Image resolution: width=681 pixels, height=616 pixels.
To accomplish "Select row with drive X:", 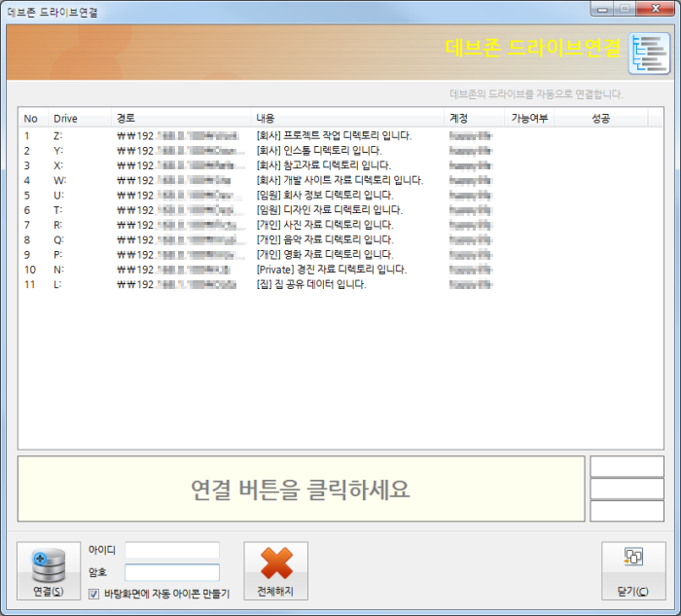I will click(x=340, y=165).
